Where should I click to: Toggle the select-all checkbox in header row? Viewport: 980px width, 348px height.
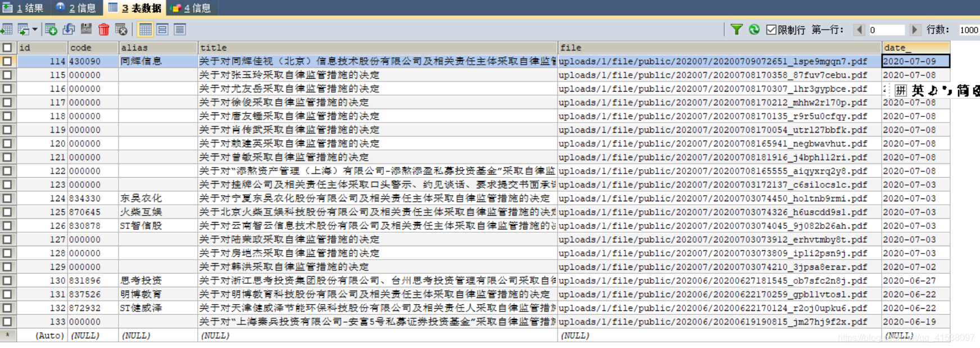click(x=7, y=48)
